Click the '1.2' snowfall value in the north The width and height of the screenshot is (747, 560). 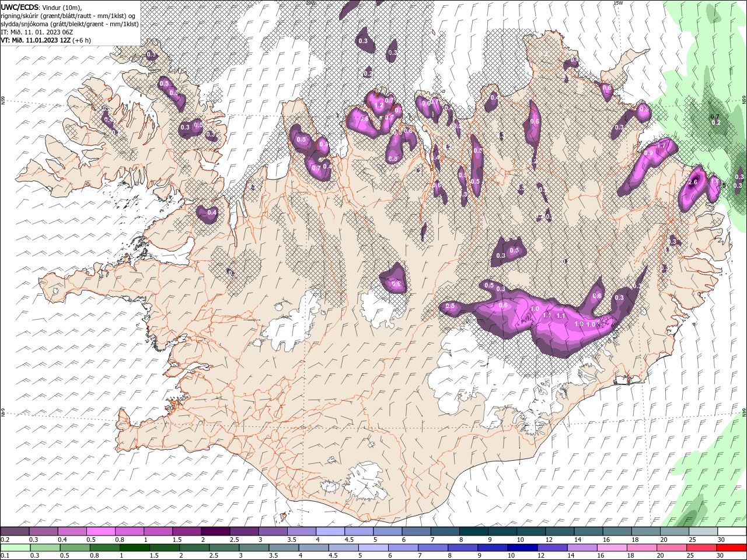pos(379,106)
